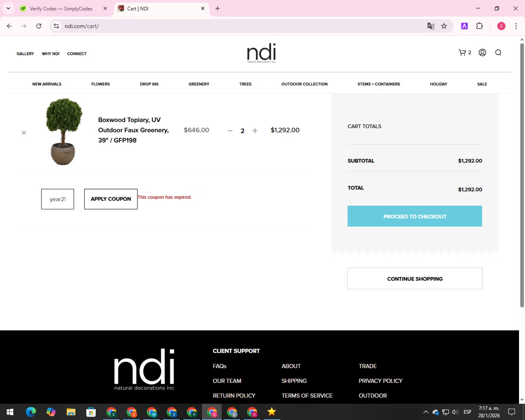Open the Chrome three-dot menu
Viewport: 525px width, 420px height.
(516, 26)
